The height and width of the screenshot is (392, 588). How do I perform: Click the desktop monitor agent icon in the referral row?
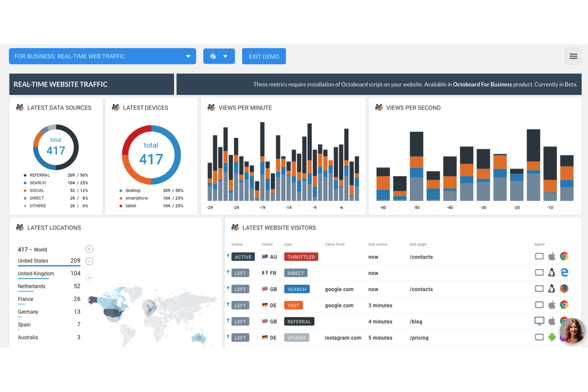(x=539, y=321)
